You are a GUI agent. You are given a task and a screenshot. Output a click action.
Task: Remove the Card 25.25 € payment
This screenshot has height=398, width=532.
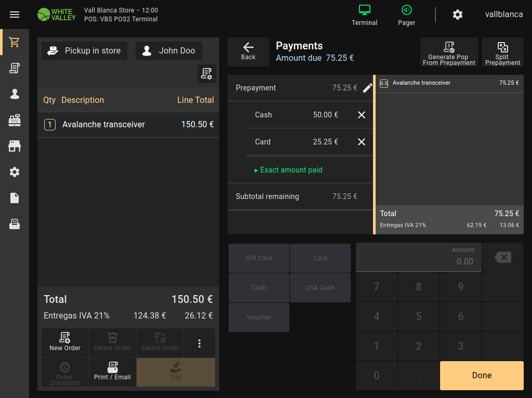pyautogui.click(x=362, y=142)
